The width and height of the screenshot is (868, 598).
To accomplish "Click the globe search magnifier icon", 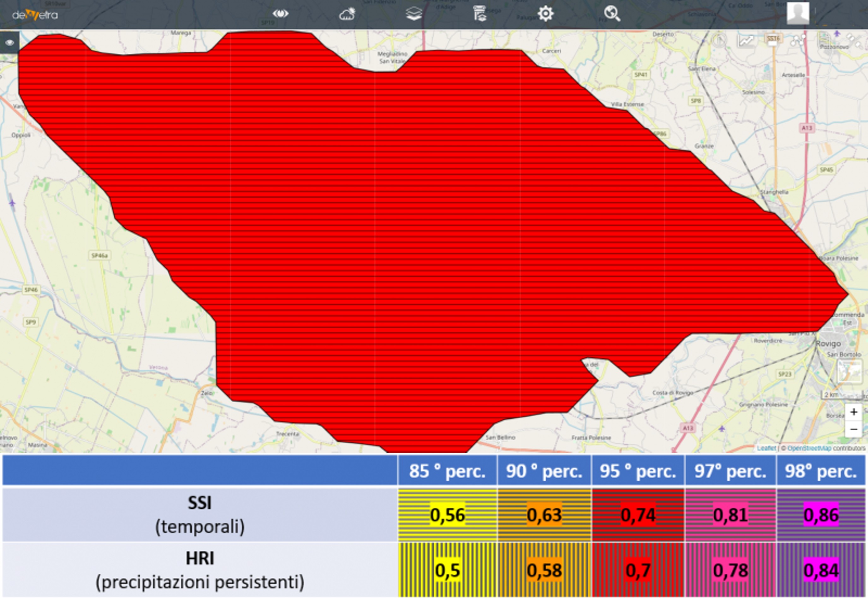I will [612, 14].
